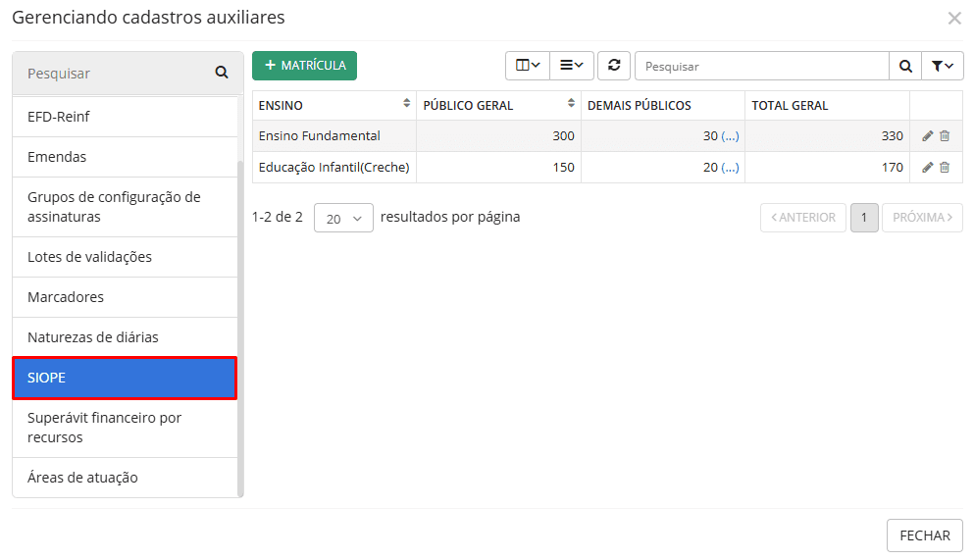This screenshot has width=974, height=560.
Task: Open the column visibility dropdown
Action: pos(528,66)
